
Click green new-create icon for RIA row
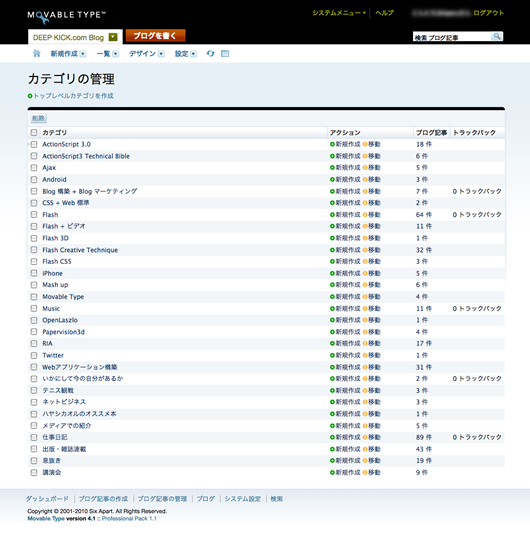coord(332,343)
